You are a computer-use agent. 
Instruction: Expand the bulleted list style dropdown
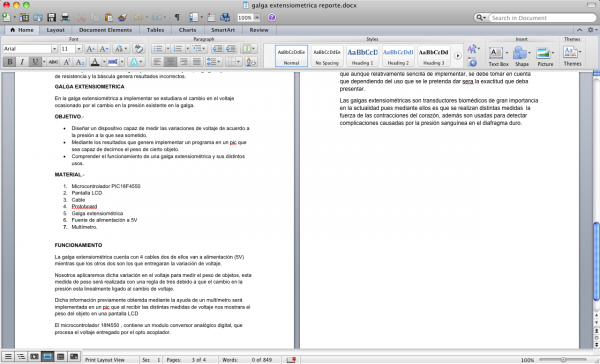(168, 49)
